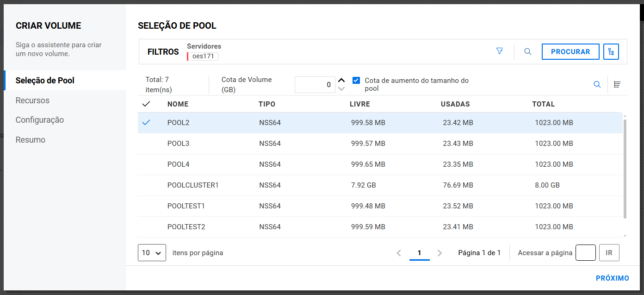
Task: Open the server tree view icon button
Action: pyautogui.click(x=611, y=52)
